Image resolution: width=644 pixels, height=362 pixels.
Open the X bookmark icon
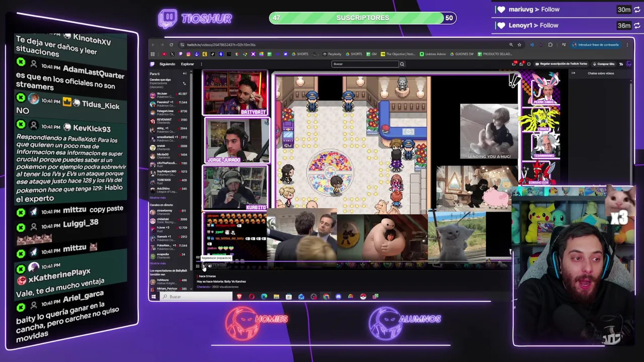tap(172, 54)
